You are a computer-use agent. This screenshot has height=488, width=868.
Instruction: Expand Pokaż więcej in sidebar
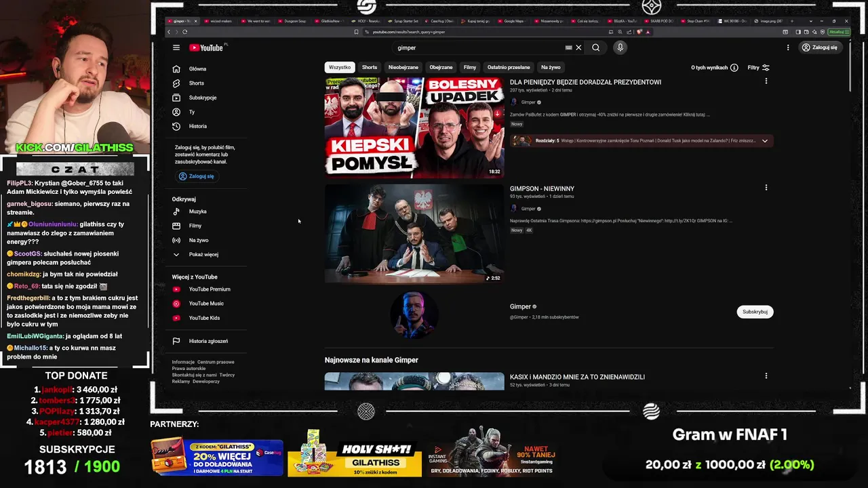(x=203, y=254)
